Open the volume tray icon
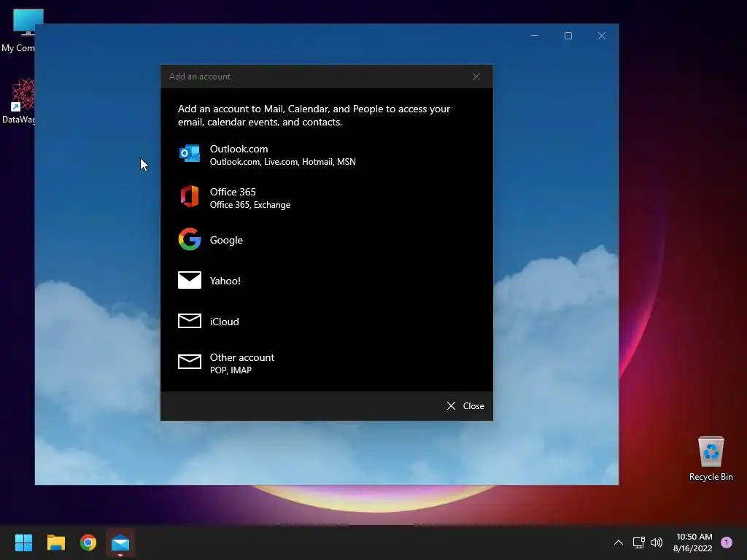747x560 pixels. click(657, 542)
